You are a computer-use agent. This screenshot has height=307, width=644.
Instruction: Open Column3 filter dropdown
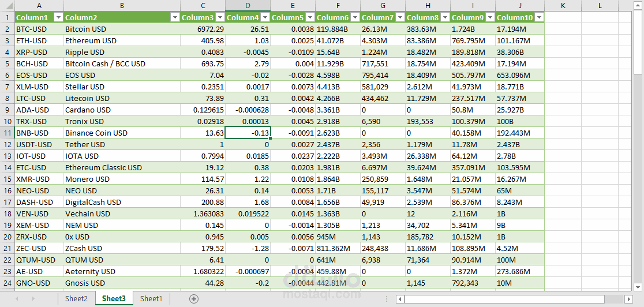(220, 17)
